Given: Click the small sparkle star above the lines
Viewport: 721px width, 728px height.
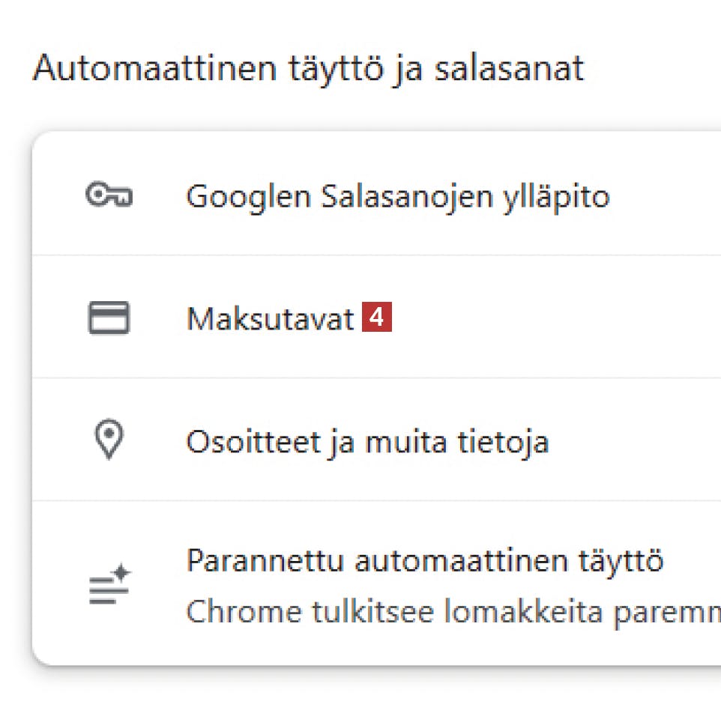Looking at the screenshot, I should (x=122, y=573).
